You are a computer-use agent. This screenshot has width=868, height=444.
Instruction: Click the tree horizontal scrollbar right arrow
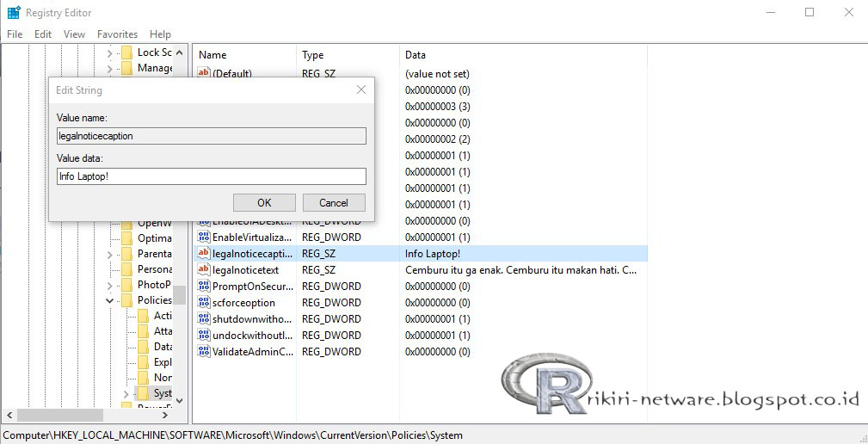pyautogui.click(x=165, y=415)
